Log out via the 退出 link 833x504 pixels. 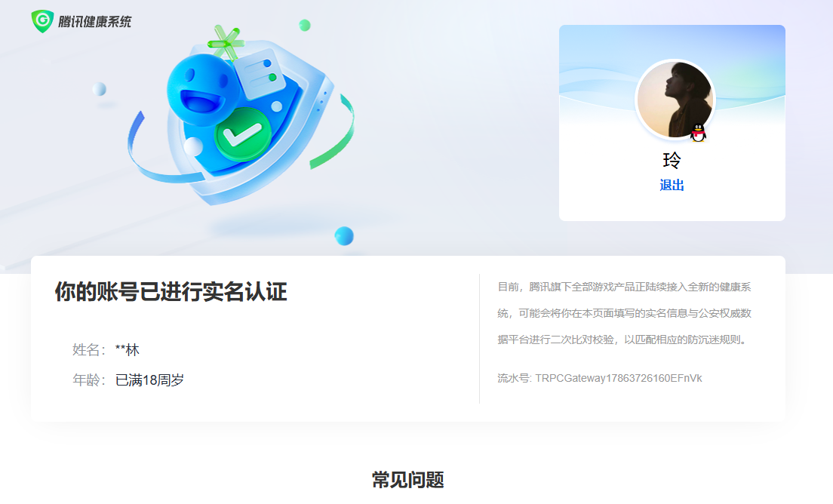(x=672, y=186)
